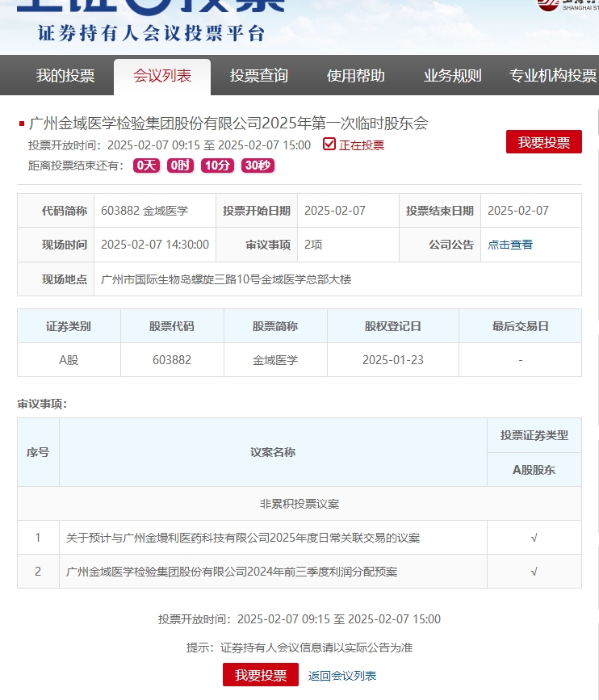Viewport: 599px width, 700px height.
Task: Click the 证券持有人会议投票平台 header title
Action: [x=152, y=33]
